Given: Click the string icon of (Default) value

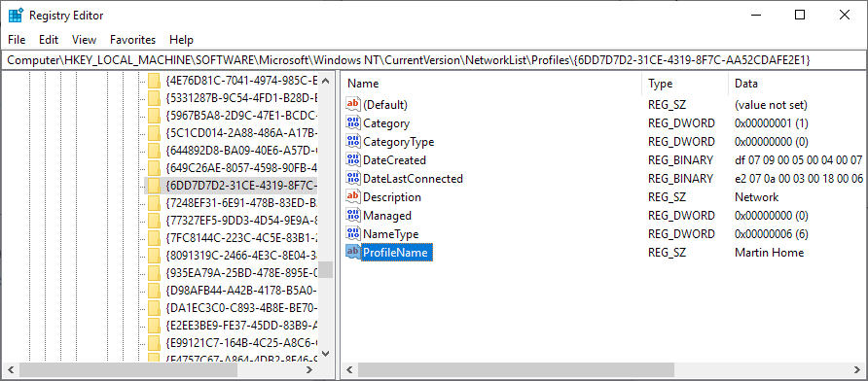Looking at the screenshot, I should click(352, 104).
